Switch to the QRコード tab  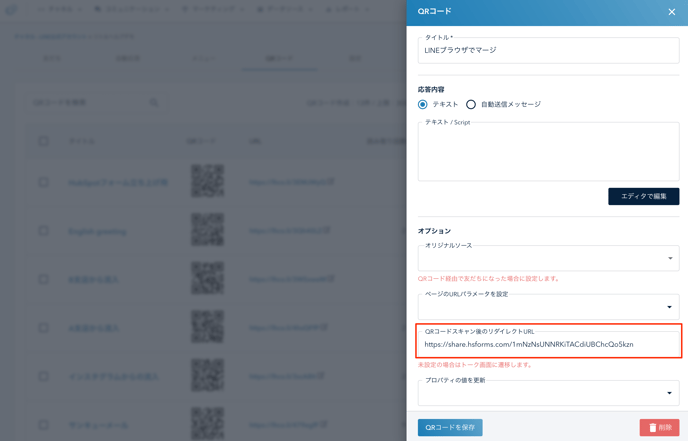coord(277,59)
